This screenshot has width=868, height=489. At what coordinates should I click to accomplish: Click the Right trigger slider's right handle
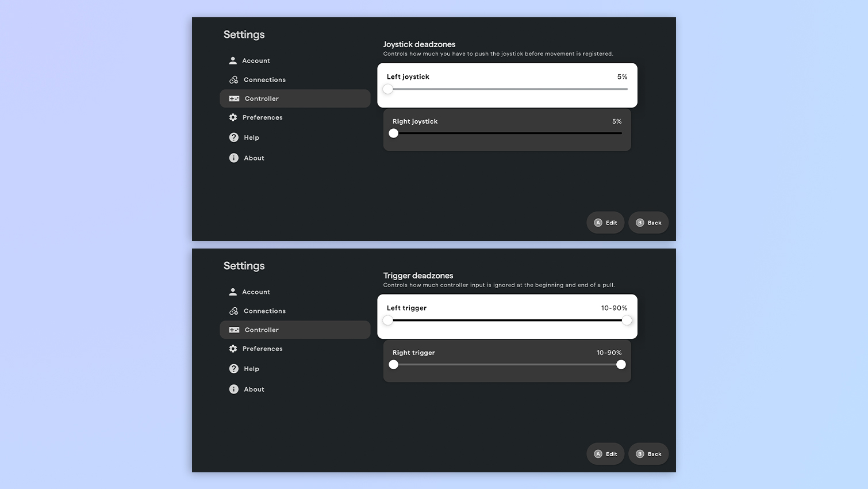pos(620,364)
